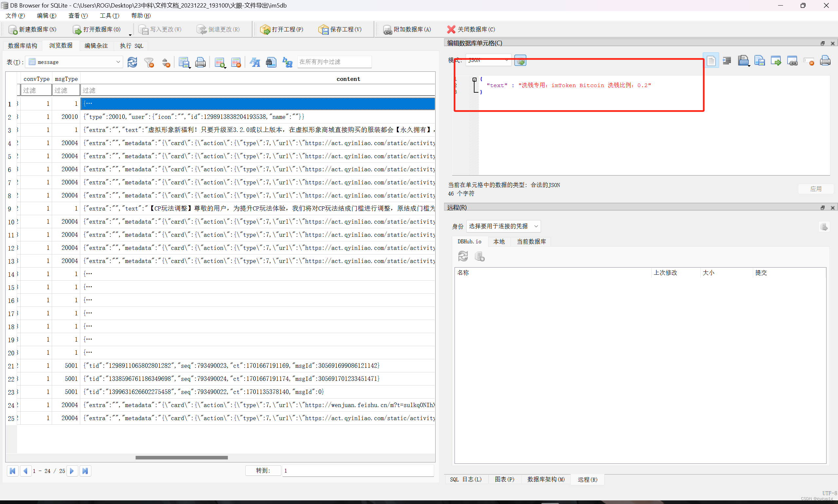Click the horizontal scrollbar thumb under the table
838x504 pixels.
[x=182, y=457]
